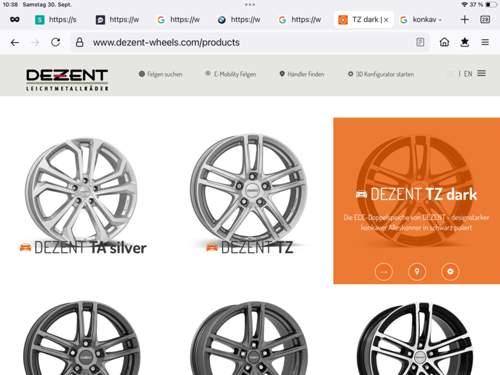Start the 3D Konfigurator

381,74
